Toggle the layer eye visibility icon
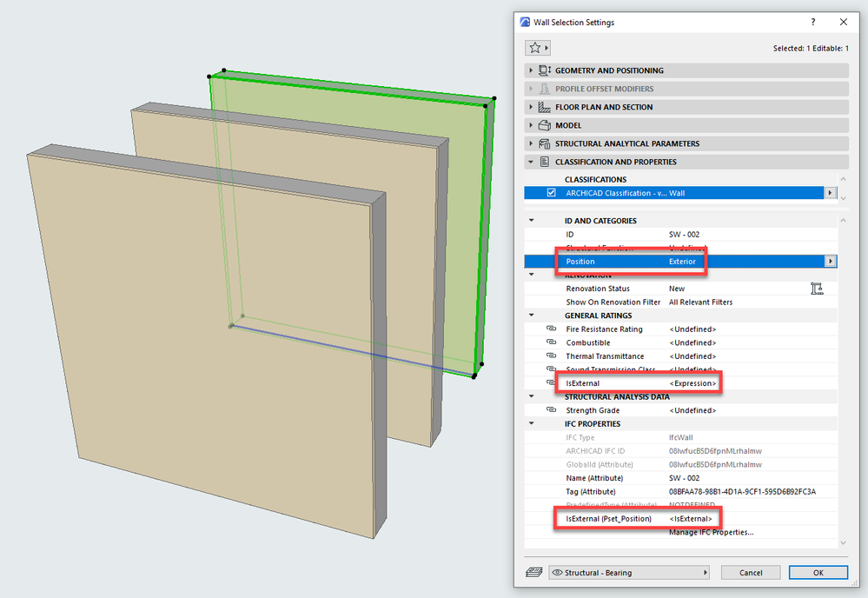Screen dimensions: 868x598 (x=558, y=573)
